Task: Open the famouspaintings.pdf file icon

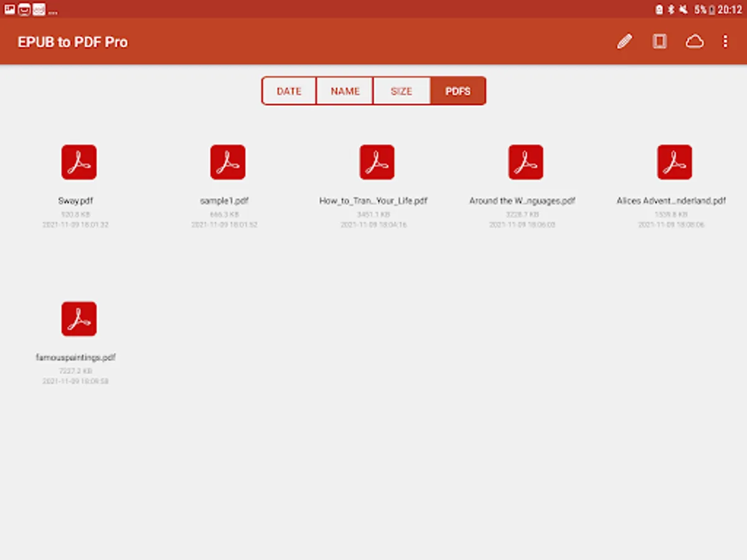Action: (79, 319)
